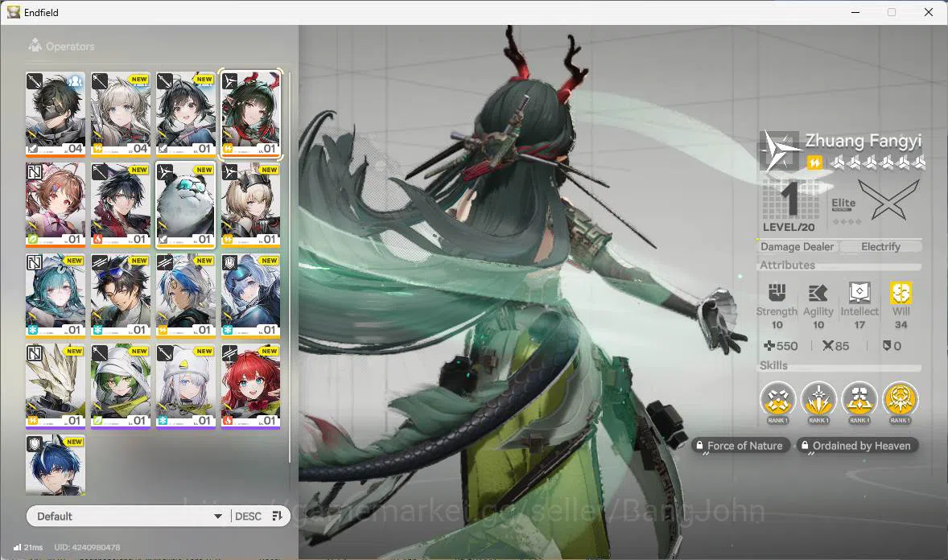Screen dimensions: 948x560
Task: Click the 21ms latency indicator
Action: [x=28, y=547]
